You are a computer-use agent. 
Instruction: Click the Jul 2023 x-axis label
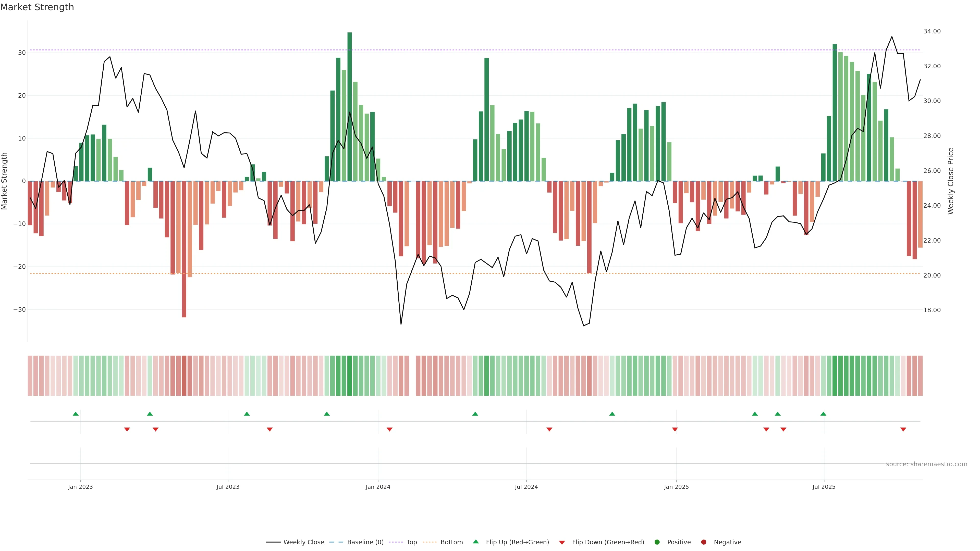click(228, 487)
